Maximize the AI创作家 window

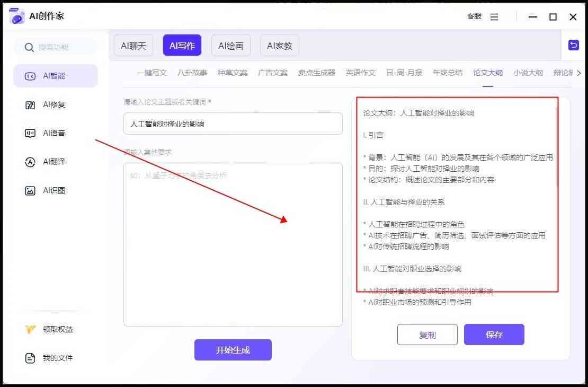point(553,17)
